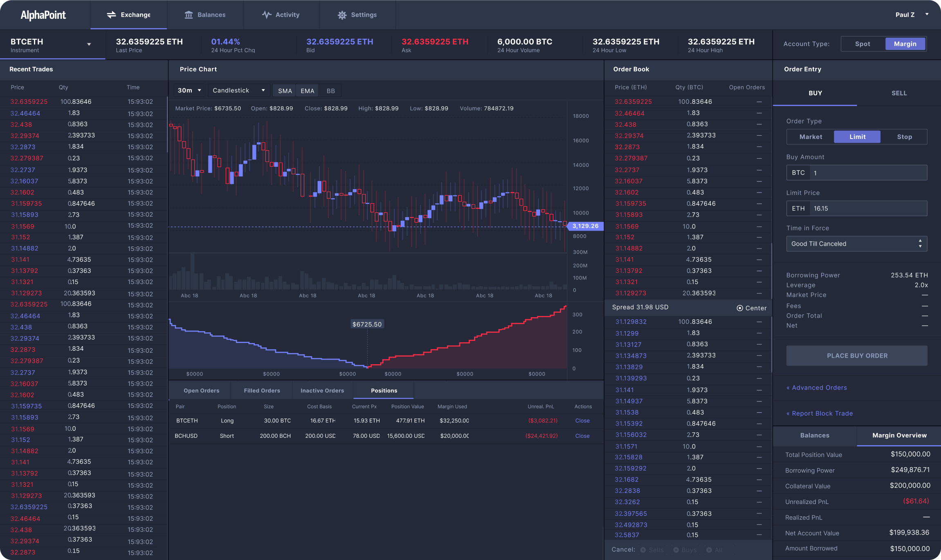Viewport: 941px width, 560px height.
Task: Click the Cancel Sells x icon
Action: [643, 550]
